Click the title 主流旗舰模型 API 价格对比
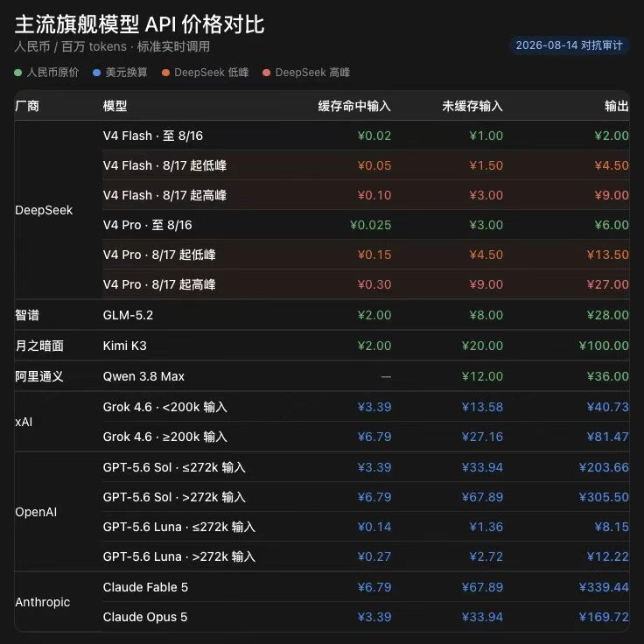Screen dimensions: 644x644 [x=140, y=24]
